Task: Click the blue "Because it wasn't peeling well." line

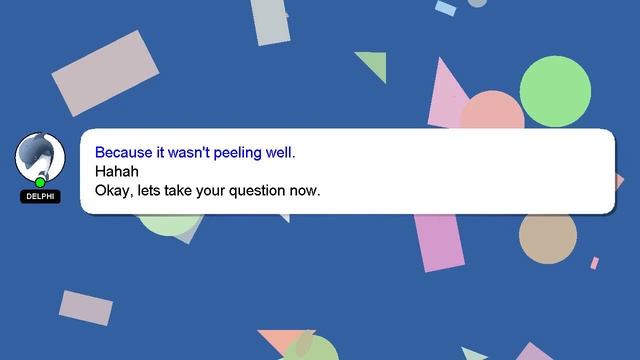Action: click(195, 153)
